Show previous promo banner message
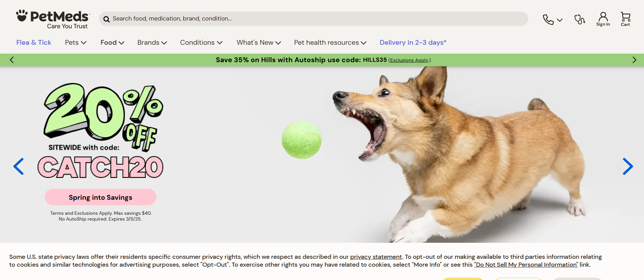The image size is (644, 280). pyautogui.click(x=12, y=60)
